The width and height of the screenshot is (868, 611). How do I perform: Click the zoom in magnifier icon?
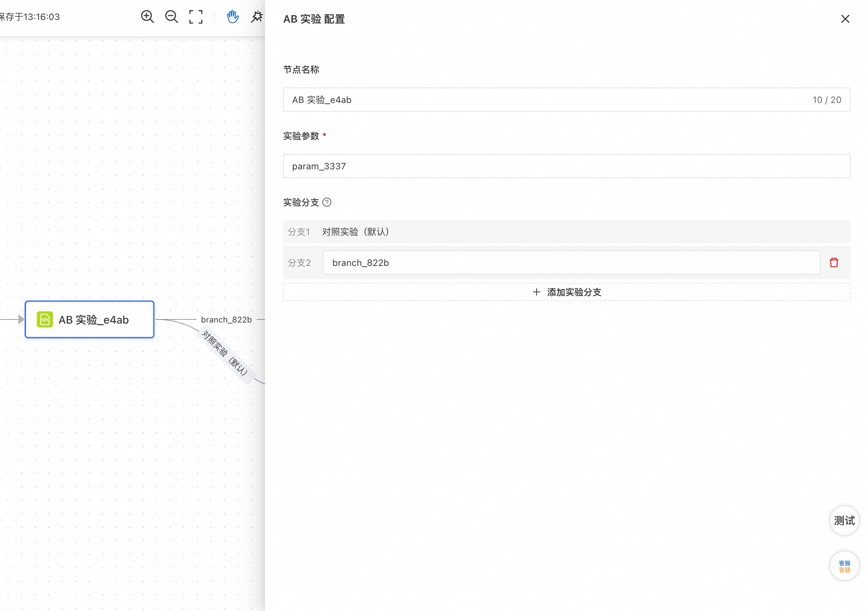click(x=148, y=17)
